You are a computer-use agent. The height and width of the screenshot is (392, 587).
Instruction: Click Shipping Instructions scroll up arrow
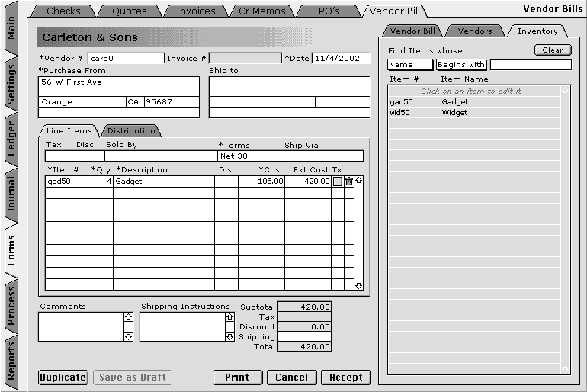pos(230,316)
